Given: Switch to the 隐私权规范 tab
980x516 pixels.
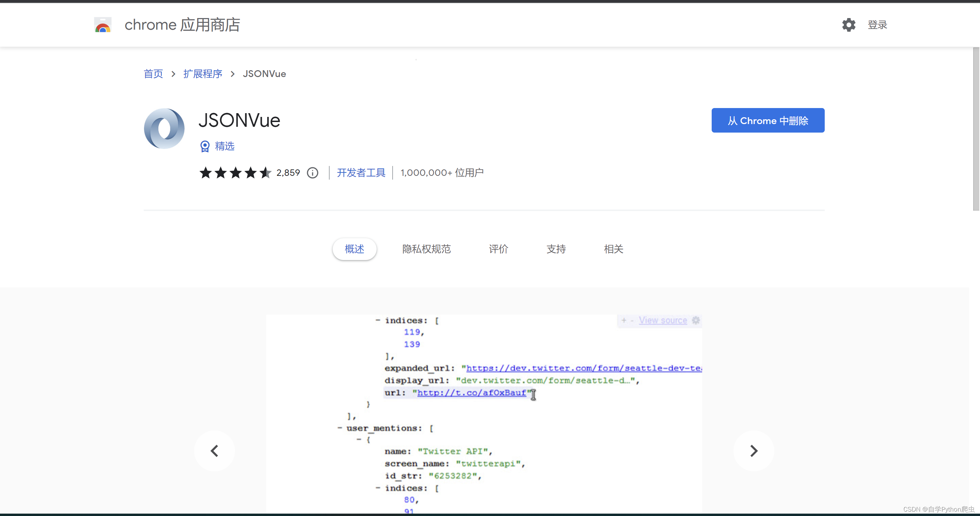Looking at the screenshot, I should [x=426, y=249].
